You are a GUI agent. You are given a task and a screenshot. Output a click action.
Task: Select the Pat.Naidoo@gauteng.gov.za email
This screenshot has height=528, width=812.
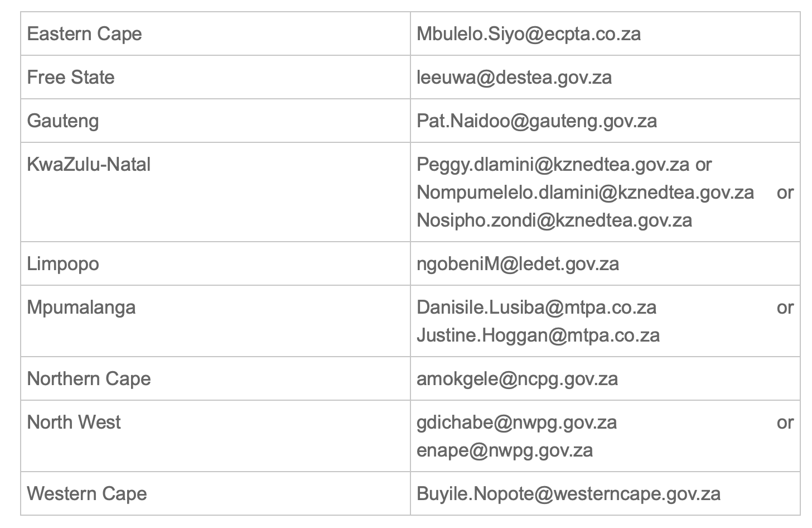coord(536,121)
